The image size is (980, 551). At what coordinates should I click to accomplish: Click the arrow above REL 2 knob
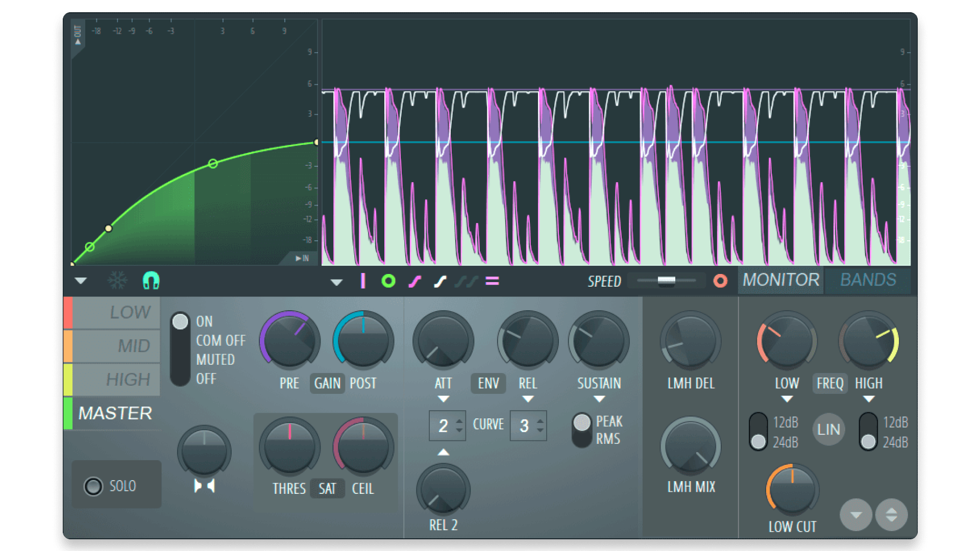tap(443, 453)
